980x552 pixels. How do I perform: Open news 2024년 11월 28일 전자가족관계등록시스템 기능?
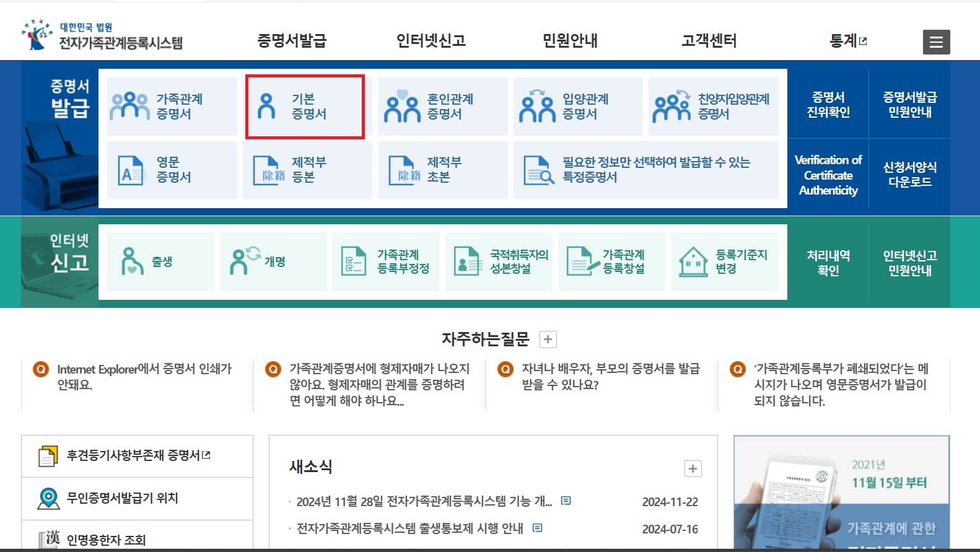[424, 501]
